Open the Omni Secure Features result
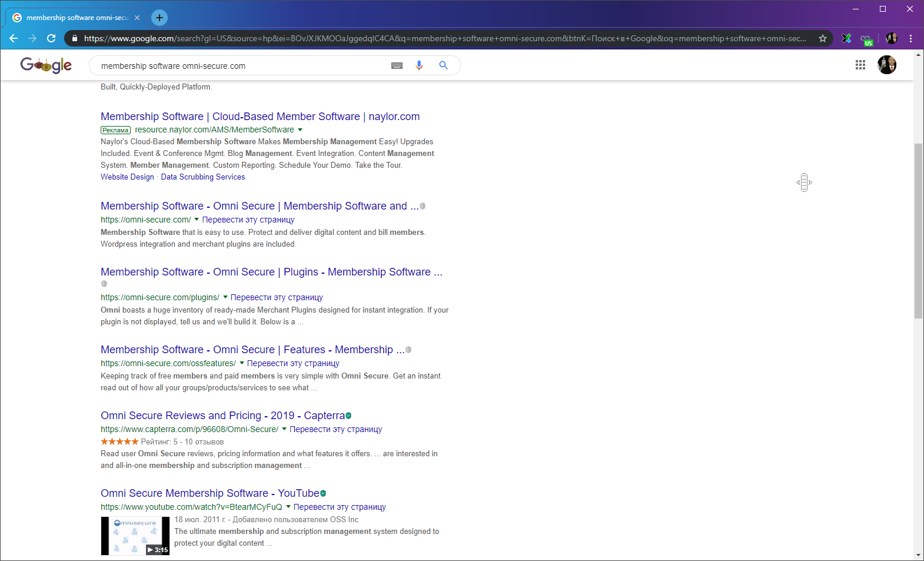924x561 pixels. coord(252,350)
